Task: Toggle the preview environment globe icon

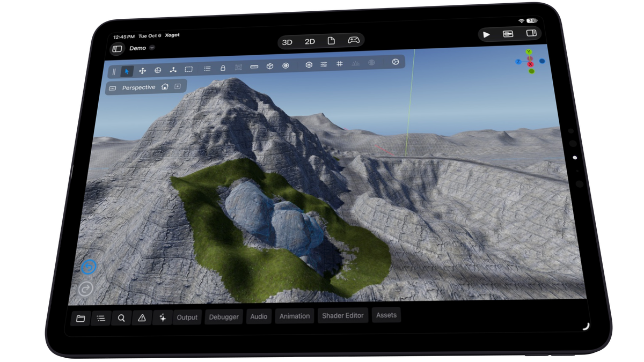Action: click(371, 63)
